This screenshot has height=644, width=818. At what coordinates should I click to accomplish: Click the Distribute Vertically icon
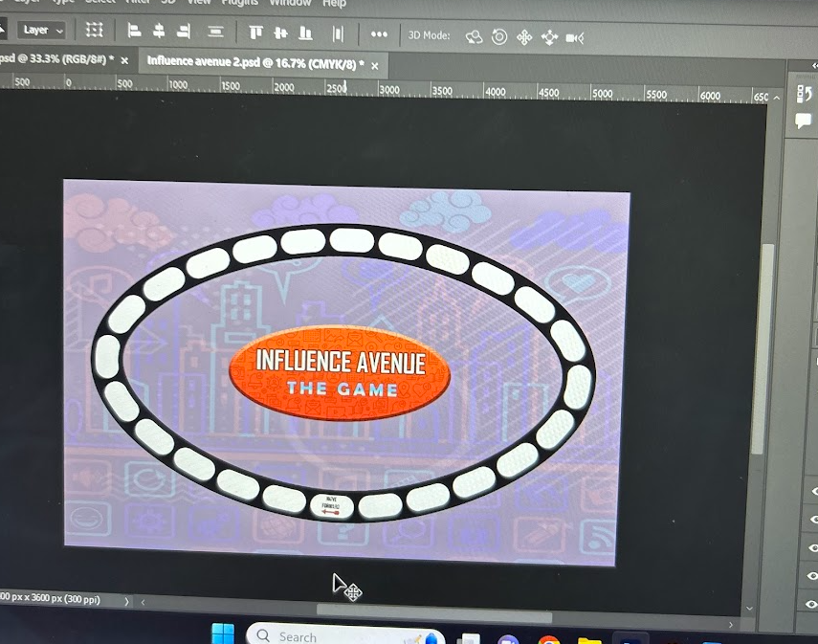pyautogui.click(x=215, y=33)
